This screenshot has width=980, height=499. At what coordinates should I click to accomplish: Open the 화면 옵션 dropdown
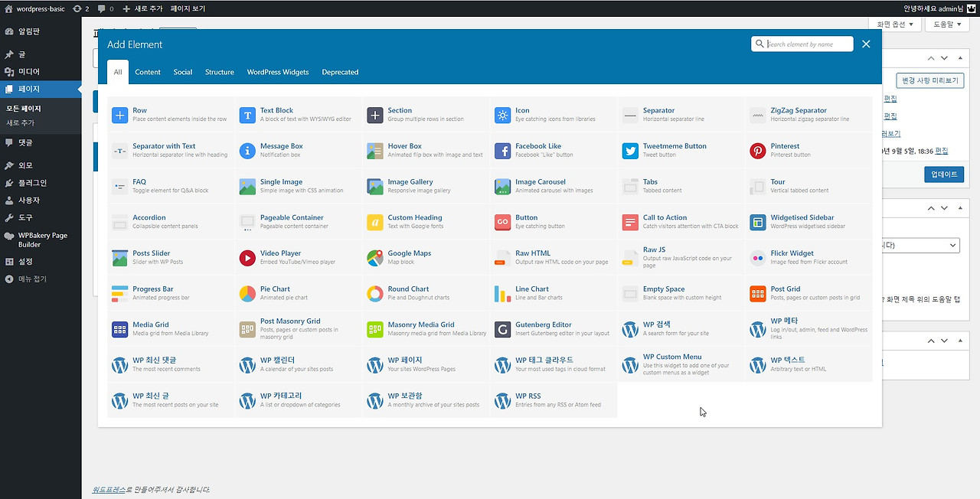coord(896,24)
